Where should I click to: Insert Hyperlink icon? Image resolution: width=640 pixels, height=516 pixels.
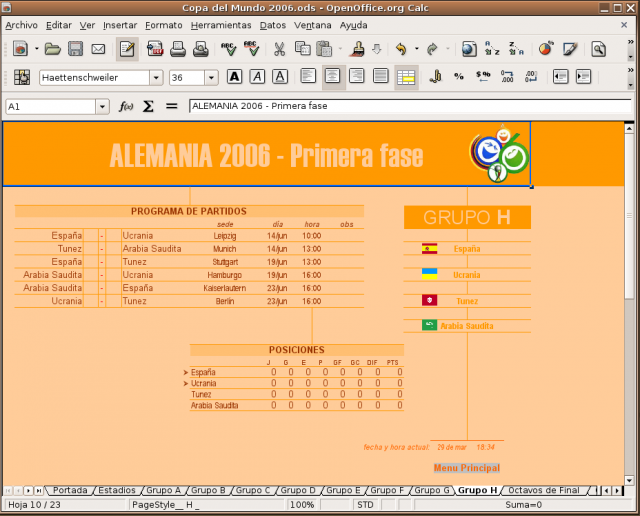(x=469, y=49)
